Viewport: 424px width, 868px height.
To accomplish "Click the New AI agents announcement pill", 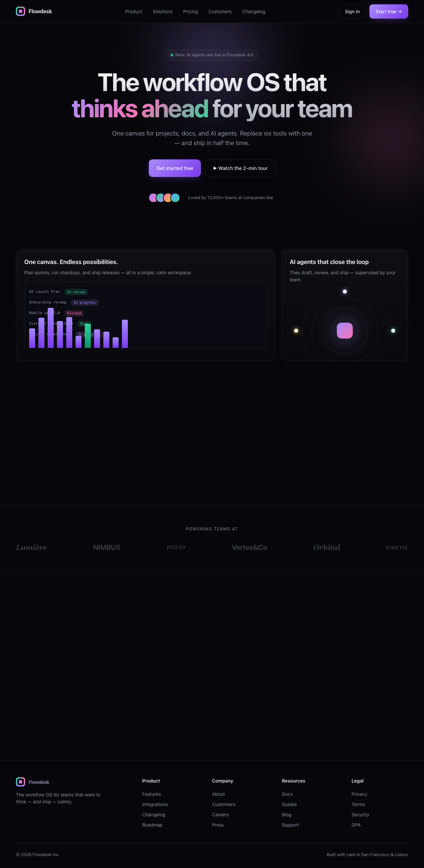I will (x=212, y=55).
